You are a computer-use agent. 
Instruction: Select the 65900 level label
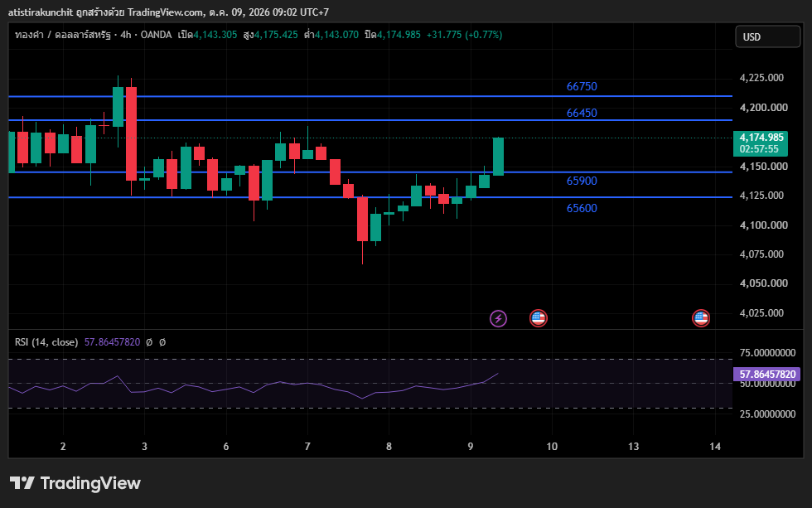582,181
